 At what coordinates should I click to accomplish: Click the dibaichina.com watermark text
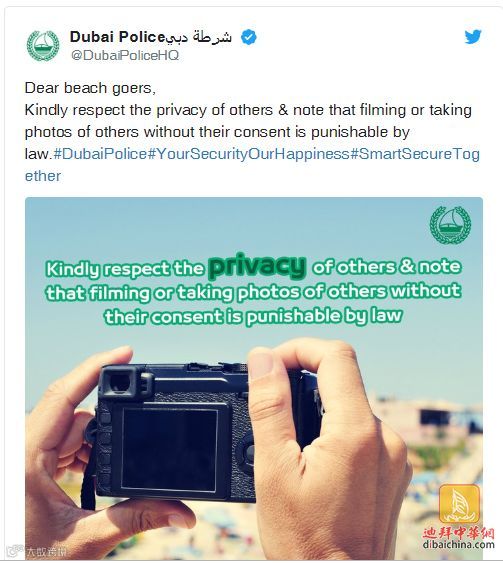click(x=458, y=545)
